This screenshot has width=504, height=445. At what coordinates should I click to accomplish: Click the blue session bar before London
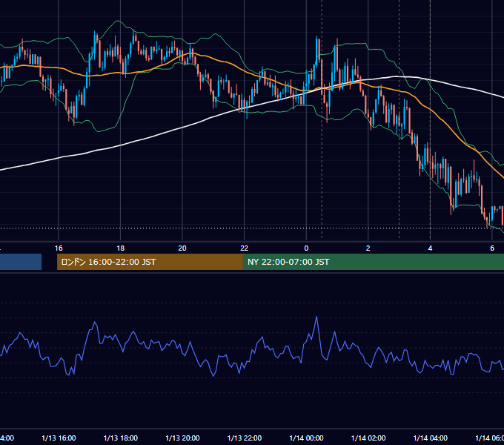pyautogui.click(x=21, y=262)
